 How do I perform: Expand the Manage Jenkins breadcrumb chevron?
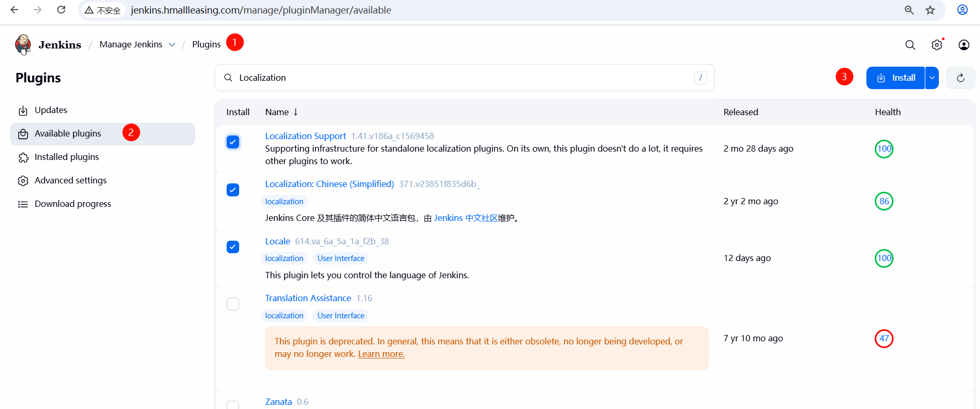[x=172, y=45]
